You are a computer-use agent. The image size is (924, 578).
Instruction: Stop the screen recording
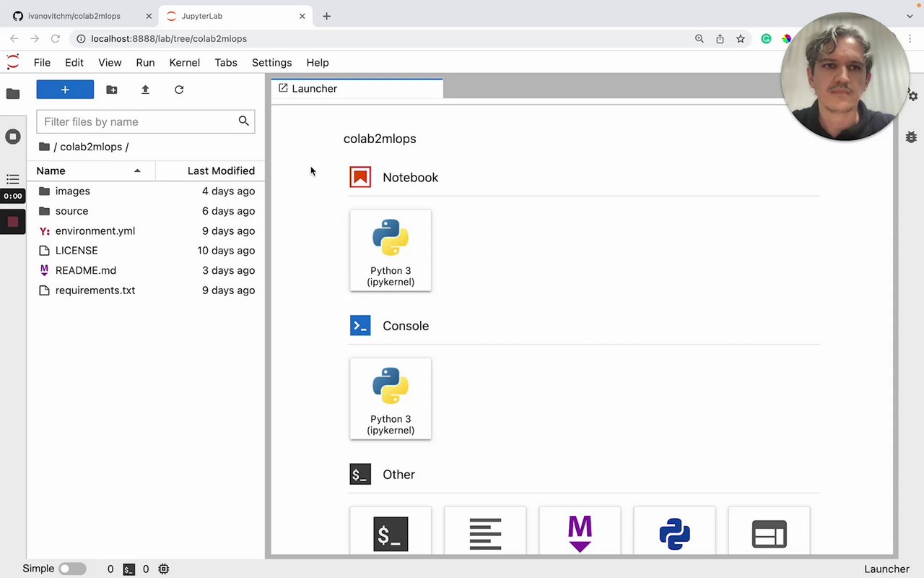[13, 222]
